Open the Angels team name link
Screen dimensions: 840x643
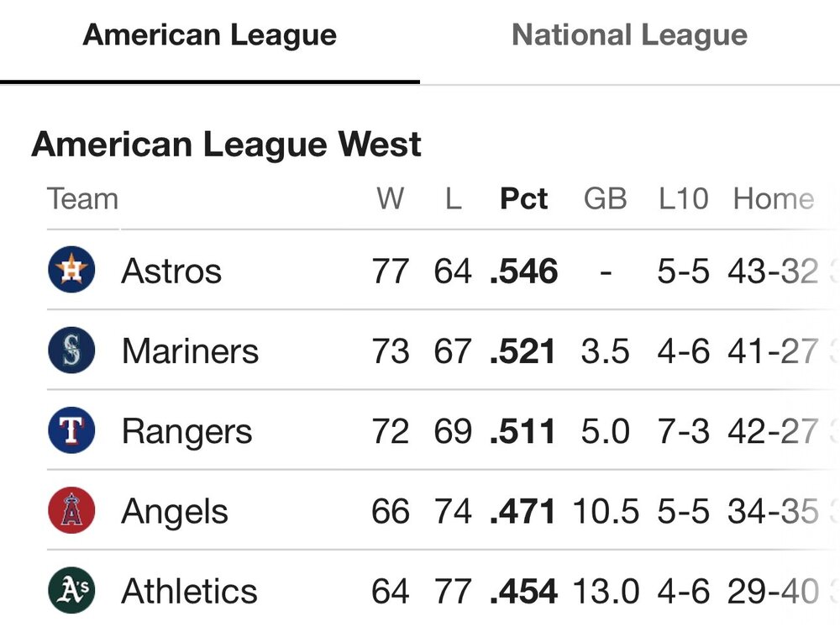(x=175, y=512)
